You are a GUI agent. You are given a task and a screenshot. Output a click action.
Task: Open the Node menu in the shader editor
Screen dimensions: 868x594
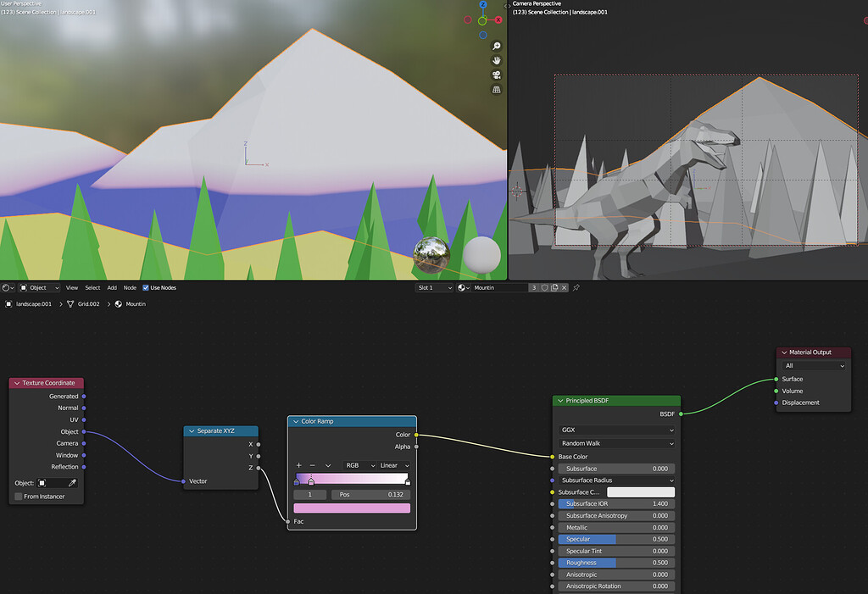pos(130,287)
